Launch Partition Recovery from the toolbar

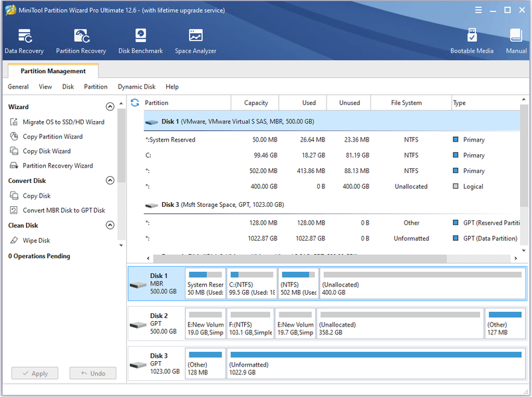tap(81, 41)
